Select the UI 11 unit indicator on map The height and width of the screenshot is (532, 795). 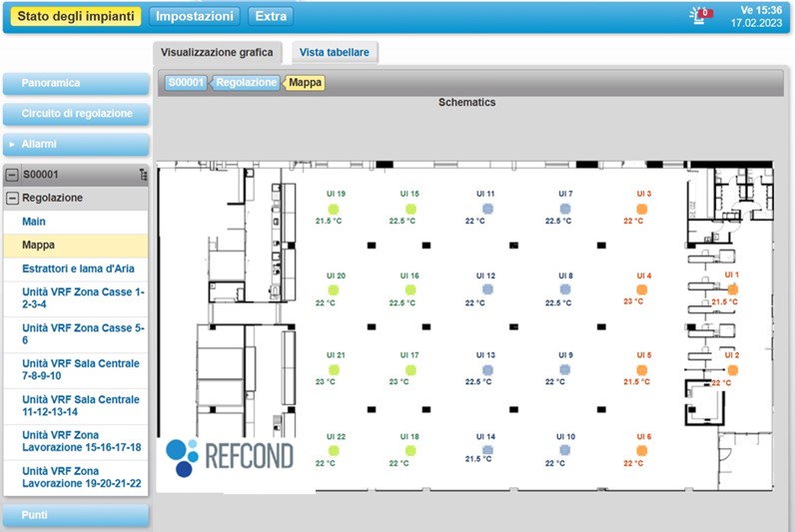click(488, 208)
